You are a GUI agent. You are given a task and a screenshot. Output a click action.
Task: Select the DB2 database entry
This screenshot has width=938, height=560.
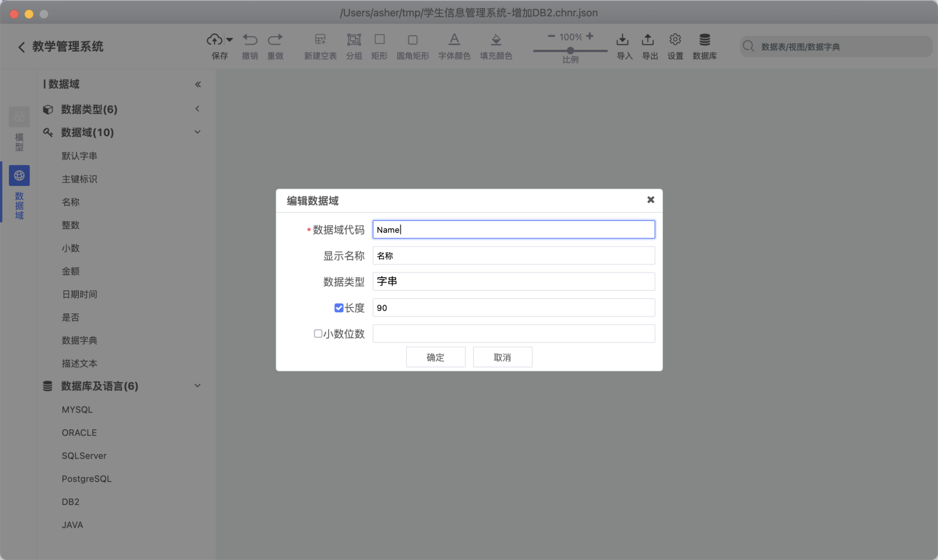click(x=71, y=502)
